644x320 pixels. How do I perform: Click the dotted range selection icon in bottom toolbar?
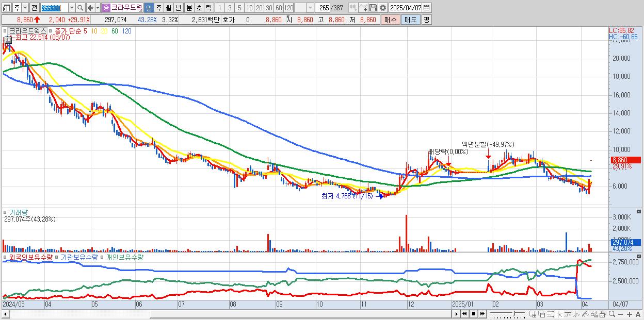coord(550,314)
